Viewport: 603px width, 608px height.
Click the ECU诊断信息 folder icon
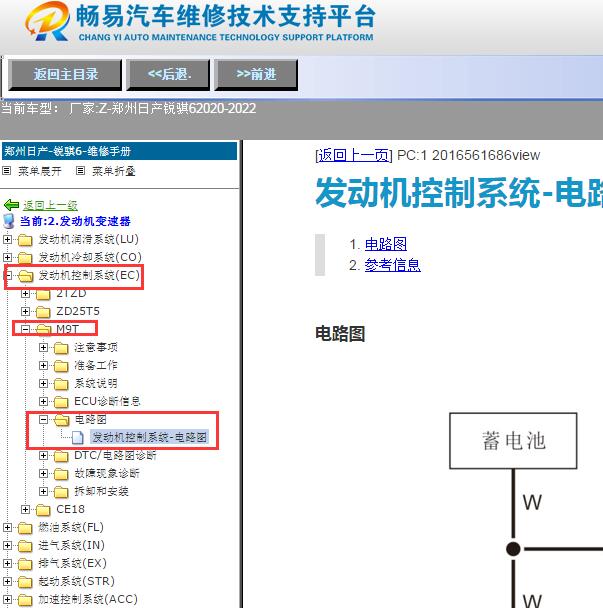click(61, 402)
